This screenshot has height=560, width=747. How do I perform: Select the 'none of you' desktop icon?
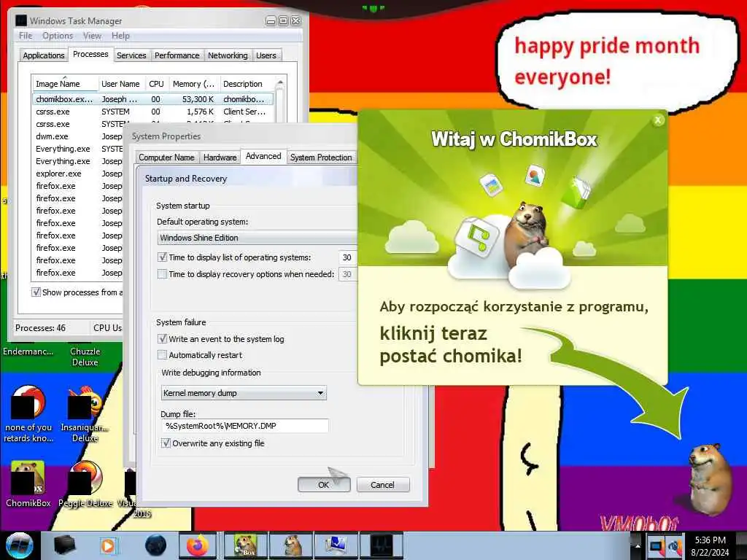tap(28, 413)
